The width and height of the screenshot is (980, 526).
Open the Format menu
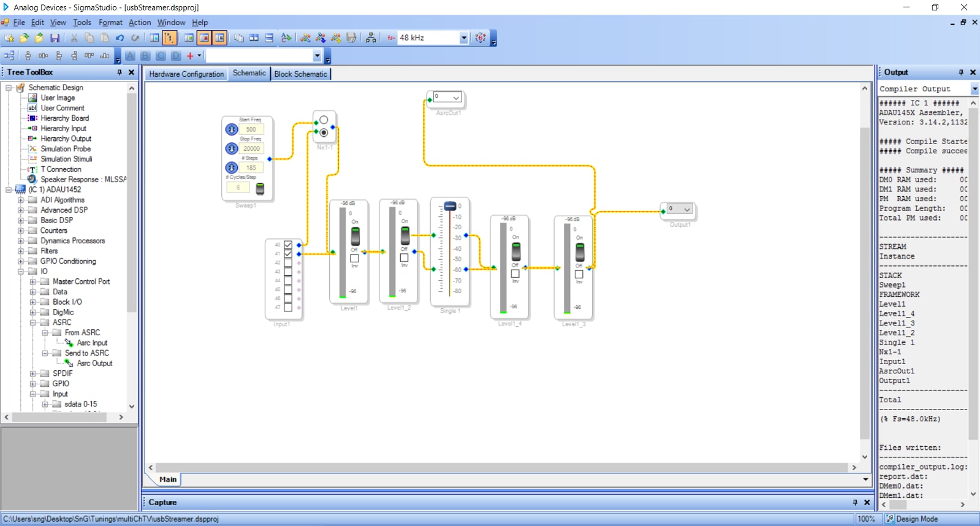(x=110, y=22)
